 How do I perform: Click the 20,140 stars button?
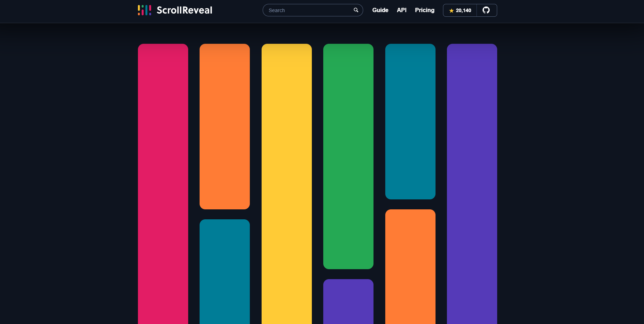pyautogui.click(x=460, y=10)
